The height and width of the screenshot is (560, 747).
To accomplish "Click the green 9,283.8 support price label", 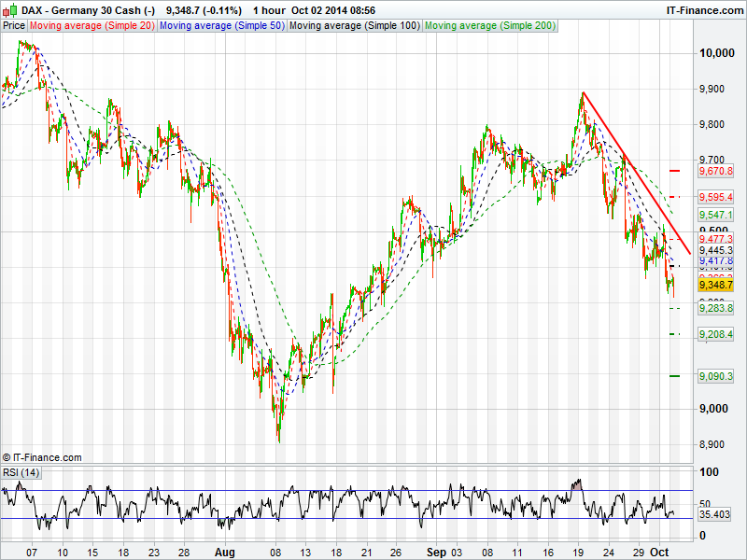I will (x=716, y=308).
